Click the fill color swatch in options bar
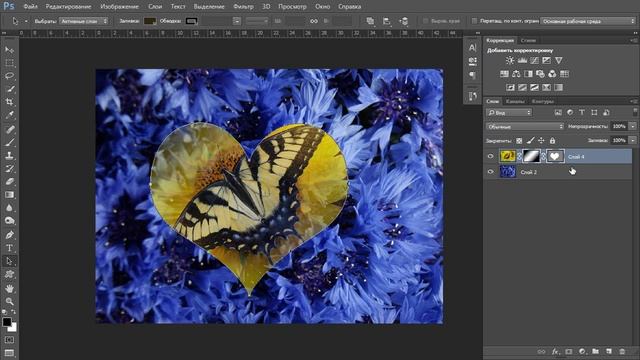The height and width of the screenshot is (360, 640). click(150, 21)
